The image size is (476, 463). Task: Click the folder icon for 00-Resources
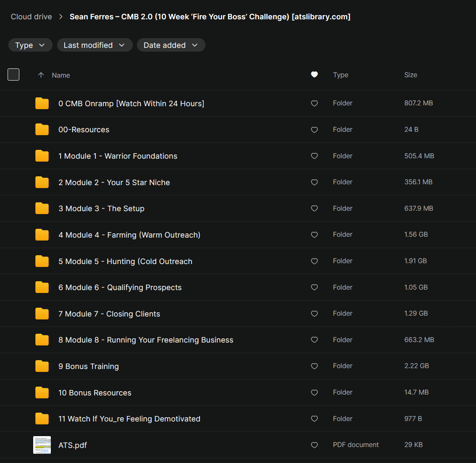42,130
